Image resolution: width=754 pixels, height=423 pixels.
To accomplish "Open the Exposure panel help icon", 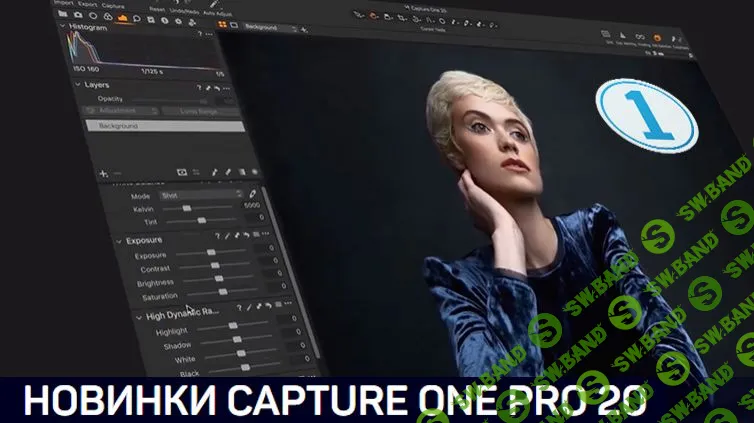I will [217, 236].
